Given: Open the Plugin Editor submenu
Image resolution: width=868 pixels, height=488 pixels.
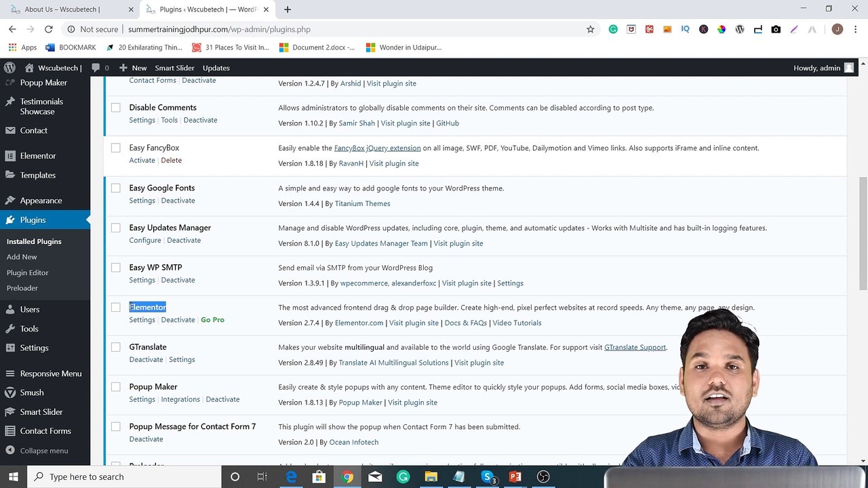Looking at the screenshot, I should pos(27,272).
